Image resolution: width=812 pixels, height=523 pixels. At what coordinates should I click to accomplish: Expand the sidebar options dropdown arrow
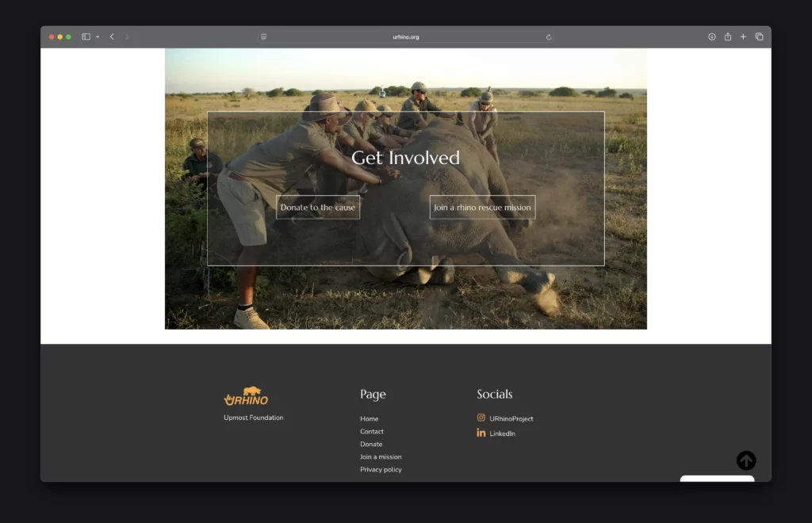point(98,37)
